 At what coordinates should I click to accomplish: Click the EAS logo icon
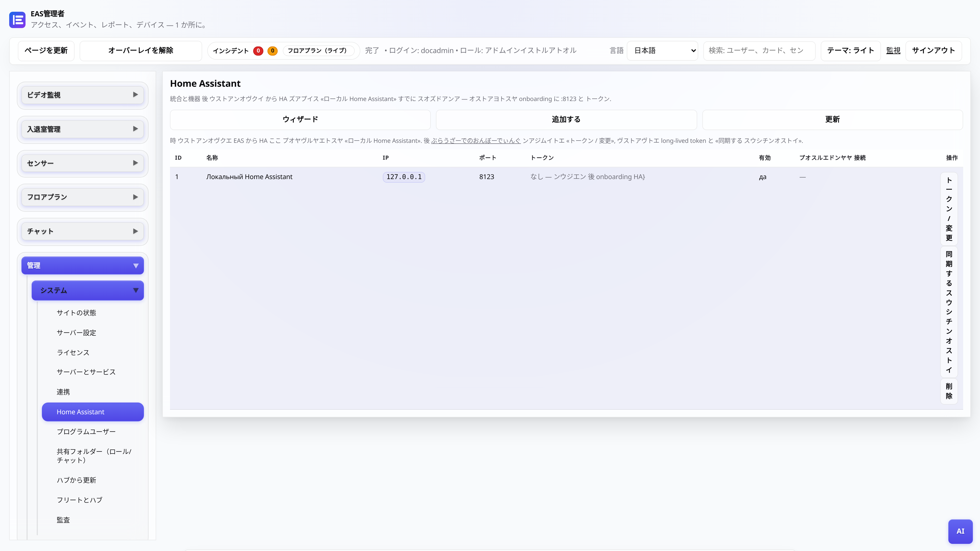click(x=17, y=20)
